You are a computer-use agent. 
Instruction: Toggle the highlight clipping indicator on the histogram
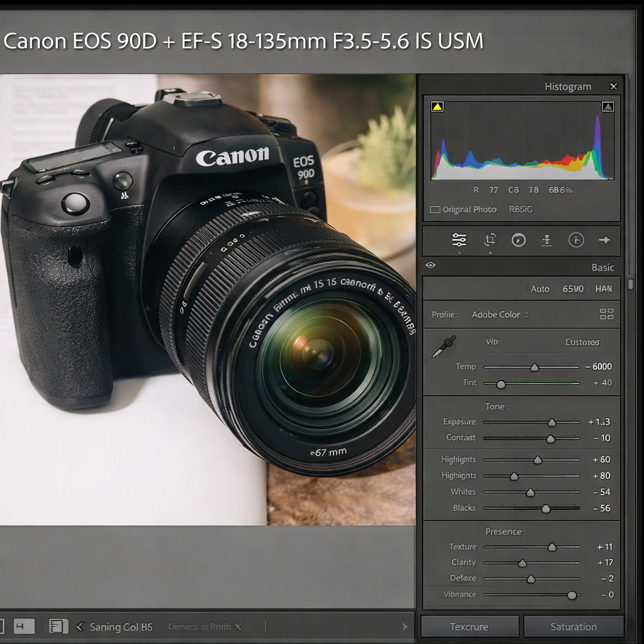click(607, 106)
